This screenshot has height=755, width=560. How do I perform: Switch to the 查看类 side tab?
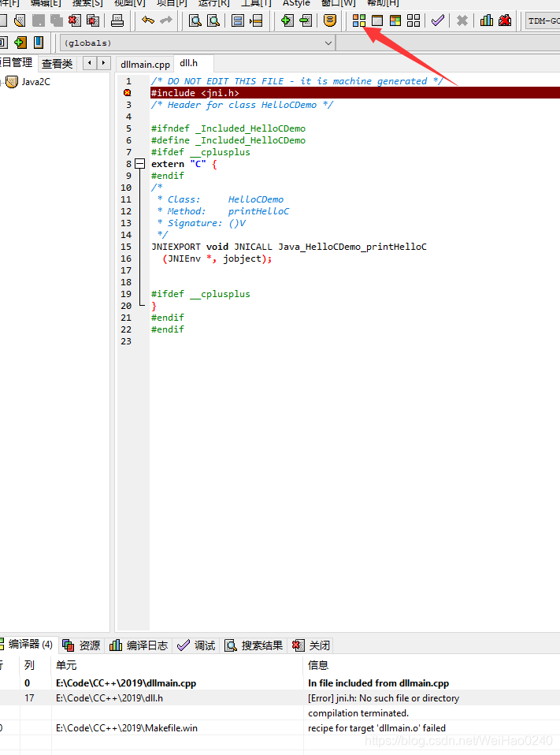click(x=57, y=64)
